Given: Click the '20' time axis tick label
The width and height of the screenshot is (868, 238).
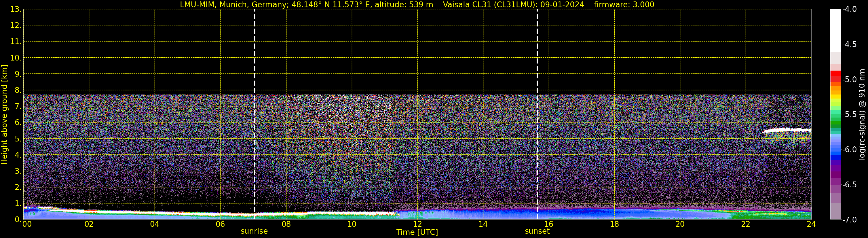Looking at the screenshot, I should pos(680,224).
